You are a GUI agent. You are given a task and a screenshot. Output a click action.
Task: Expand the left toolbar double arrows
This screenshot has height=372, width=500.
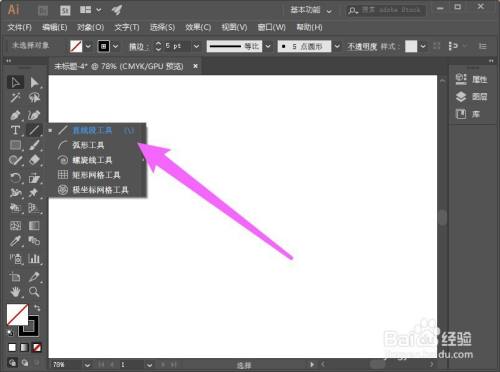coord(9,61)
